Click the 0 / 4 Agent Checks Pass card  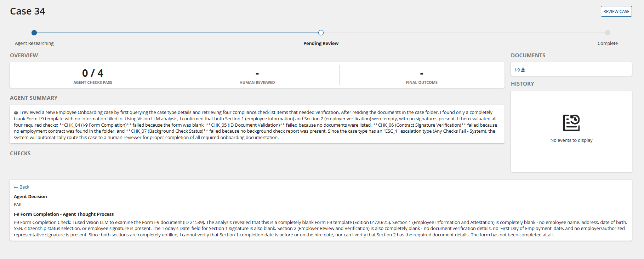93,75
